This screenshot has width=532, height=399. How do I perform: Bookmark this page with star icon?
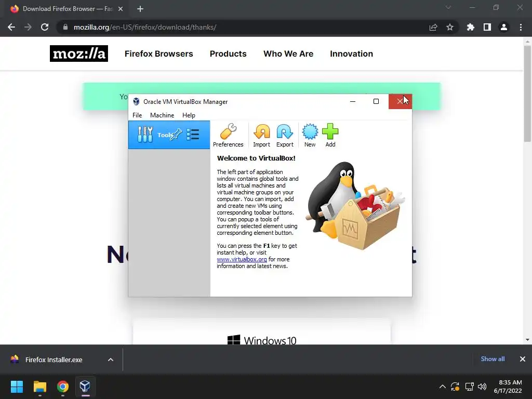(x=450, y=27)
